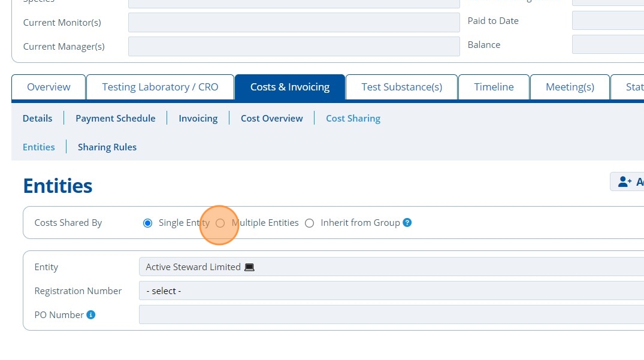Click the Costs Shared By label
The height and width of the screenshot is (360, 644).
68,222
